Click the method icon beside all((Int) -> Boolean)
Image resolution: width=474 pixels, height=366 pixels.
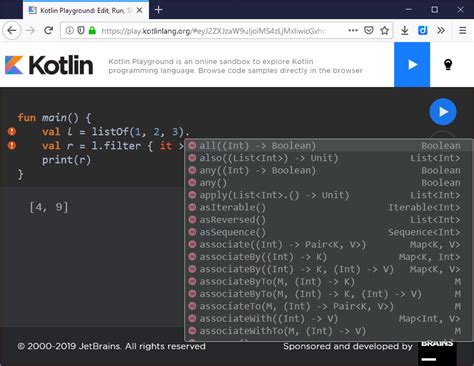[192, 146]
